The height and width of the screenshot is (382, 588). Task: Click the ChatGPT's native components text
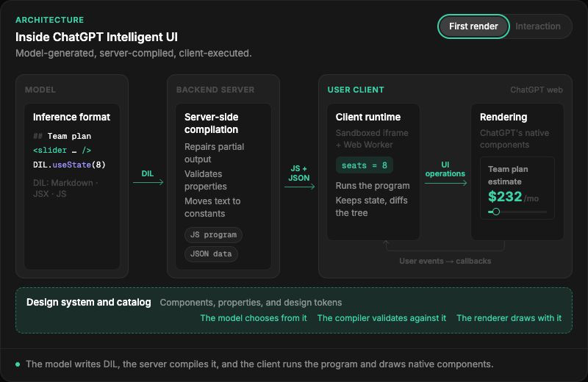click(x=514, y=139)
